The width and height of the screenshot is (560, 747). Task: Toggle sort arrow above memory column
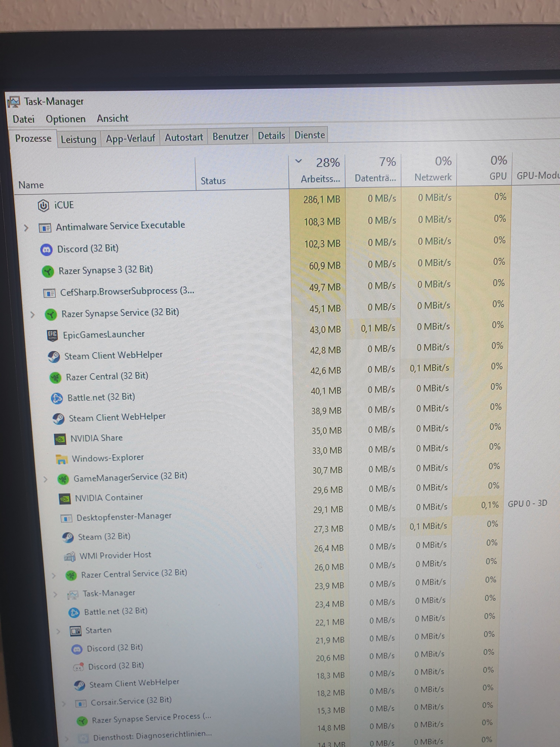[x=298, y=161]
